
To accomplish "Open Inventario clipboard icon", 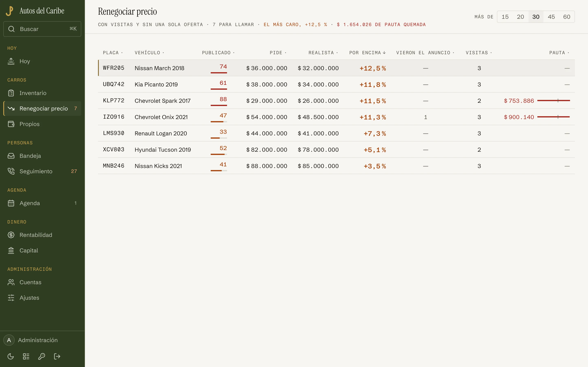I will click(11, 93).
